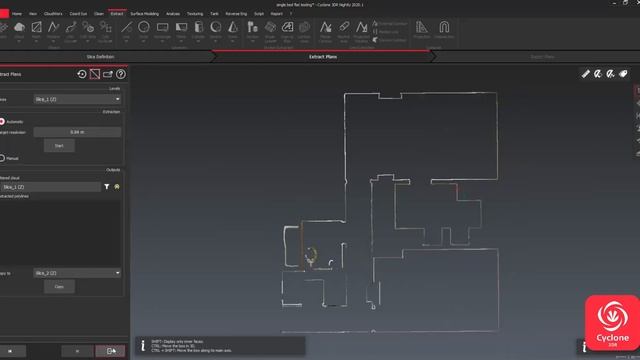Select the Cylinder geometry extraction tool
This screenshot has height=360, width=640.
tap(198, 27)
